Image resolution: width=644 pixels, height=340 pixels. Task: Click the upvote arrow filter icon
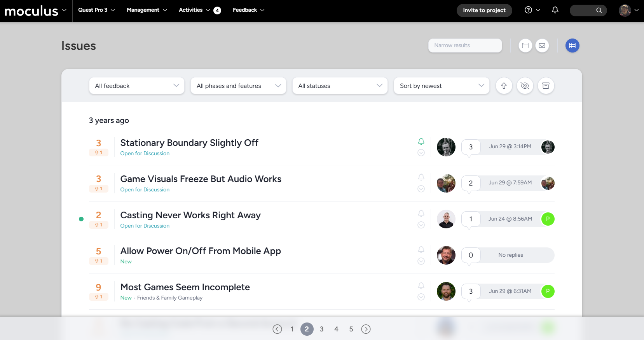click(x=504, y=86)
